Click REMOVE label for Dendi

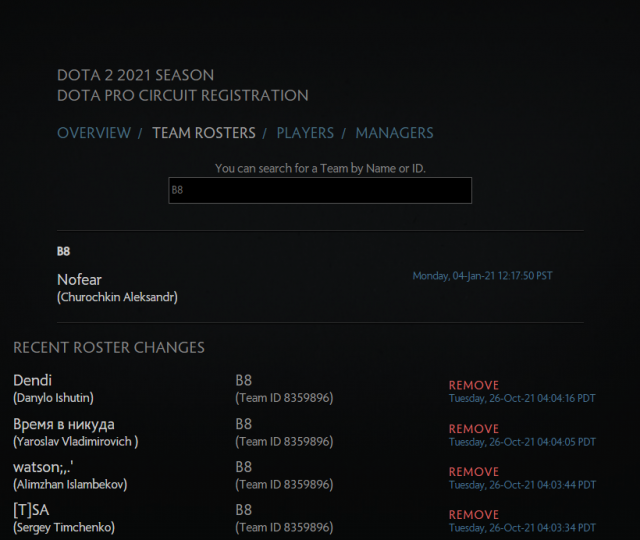(x=473, y=385)
